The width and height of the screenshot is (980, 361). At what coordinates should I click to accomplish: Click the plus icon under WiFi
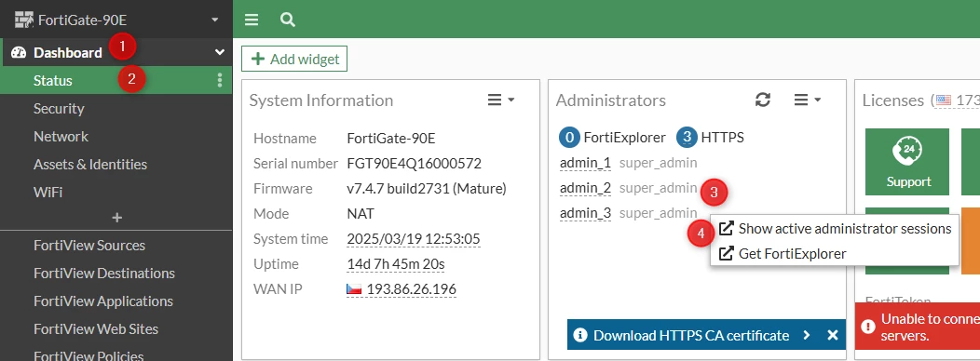116,218
